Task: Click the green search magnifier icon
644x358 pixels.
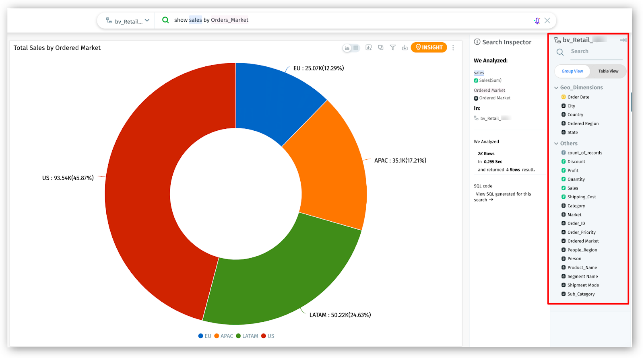Action: 165,20
